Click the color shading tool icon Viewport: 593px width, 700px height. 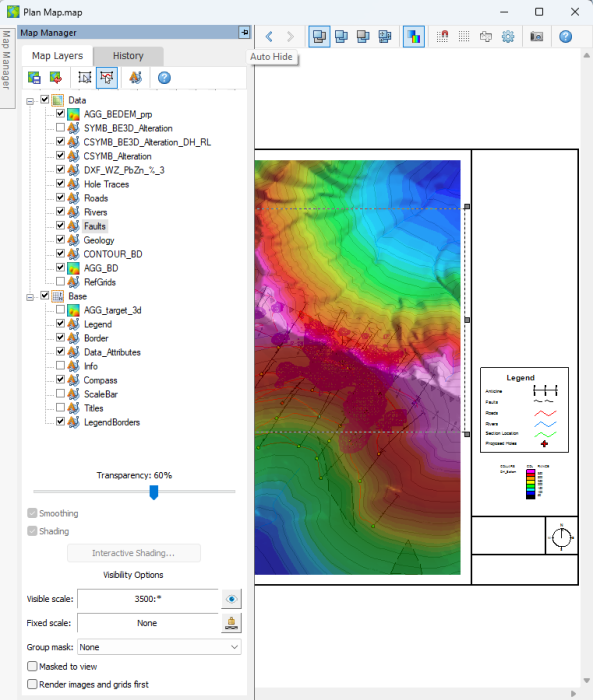(x=414, y=36)
